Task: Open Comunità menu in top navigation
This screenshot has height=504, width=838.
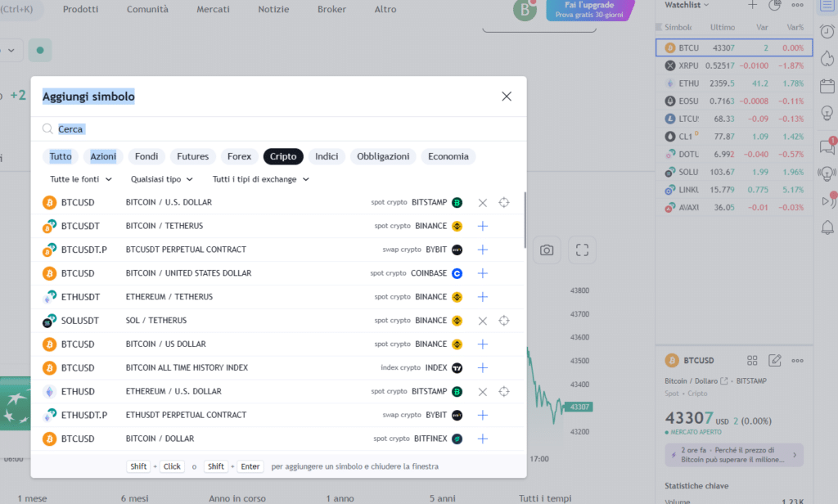Action: point(147,9)
